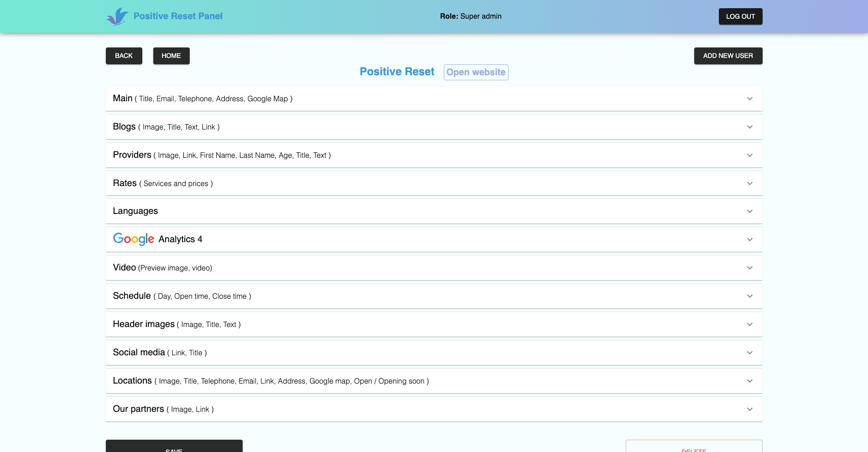This screenshot has width=868, height=452.
Task: Click the Our partners label
Action: [139, 409]
